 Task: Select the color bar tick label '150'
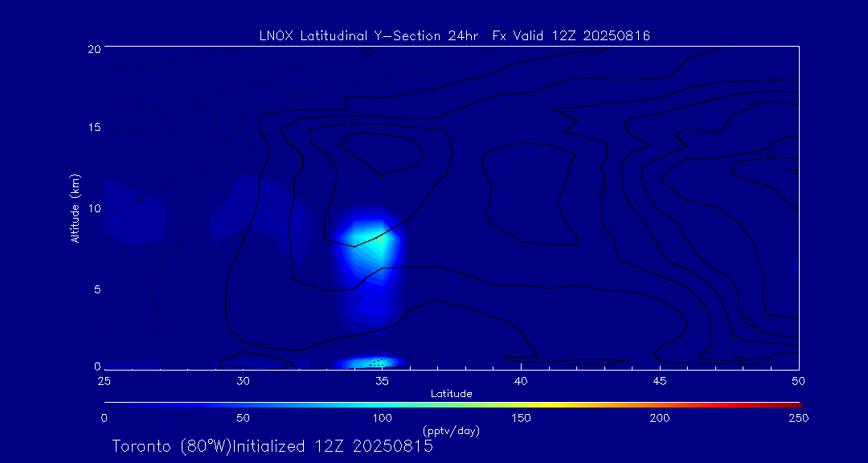pos(521,418)
